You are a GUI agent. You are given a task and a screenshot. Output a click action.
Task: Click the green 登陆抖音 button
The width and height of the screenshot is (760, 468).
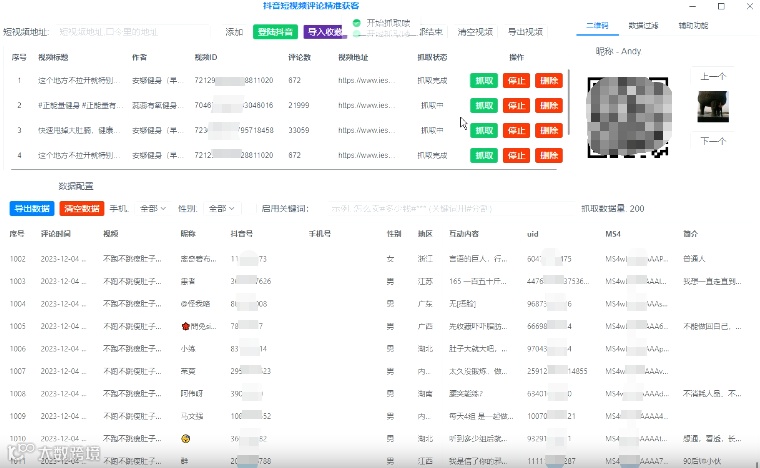click(275, 32)
